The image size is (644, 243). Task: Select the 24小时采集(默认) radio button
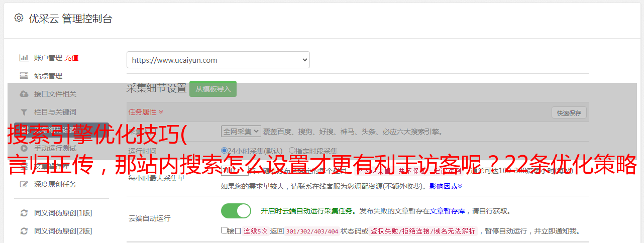point(224,151)
